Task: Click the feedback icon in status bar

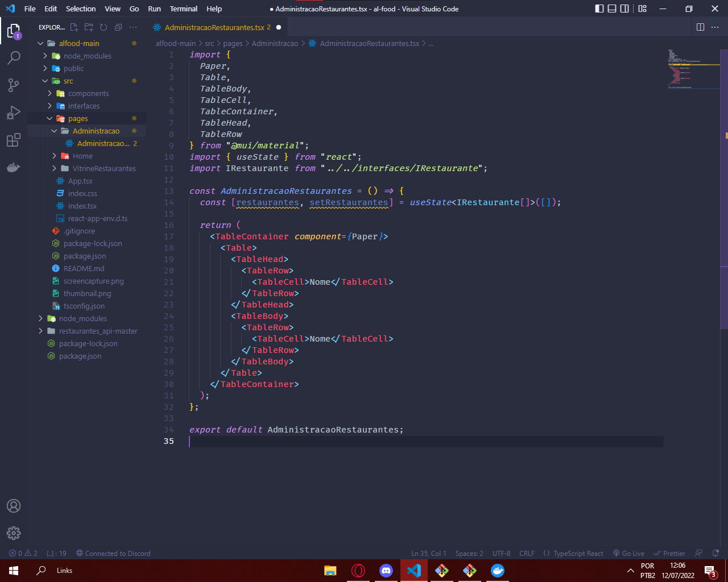Action: coord(699,553)
